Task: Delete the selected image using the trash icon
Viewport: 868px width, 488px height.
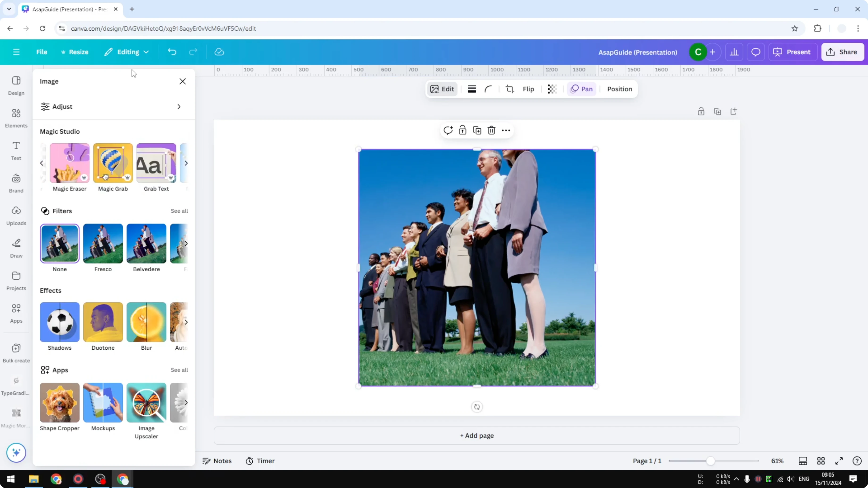Action: pos(491,130)
